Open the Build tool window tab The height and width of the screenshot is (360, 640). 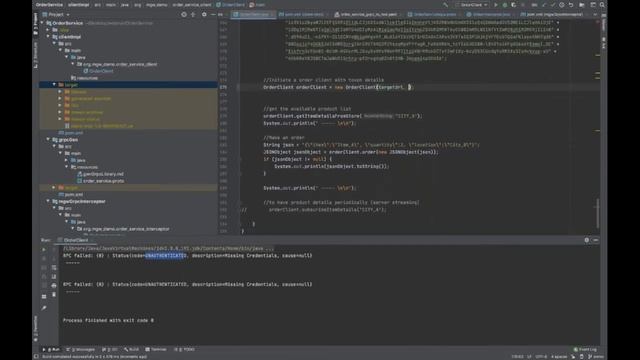pos(132,349)
